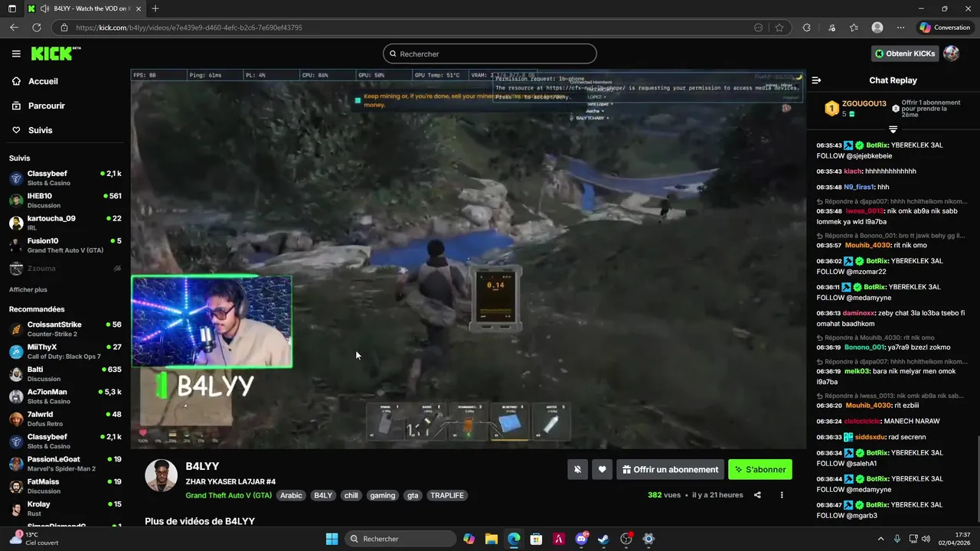Image resolution: width=980 pixels, height=551 pixels.
Task: Open the favorites list icon in toolbar
Action: click(854, 28)
